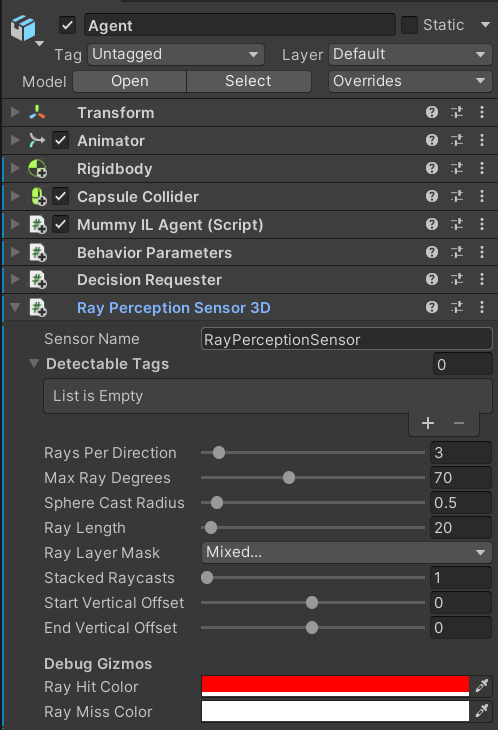Screen dimensions: 498x730
Task: Open help for Animator component
Action: [431, 140]
